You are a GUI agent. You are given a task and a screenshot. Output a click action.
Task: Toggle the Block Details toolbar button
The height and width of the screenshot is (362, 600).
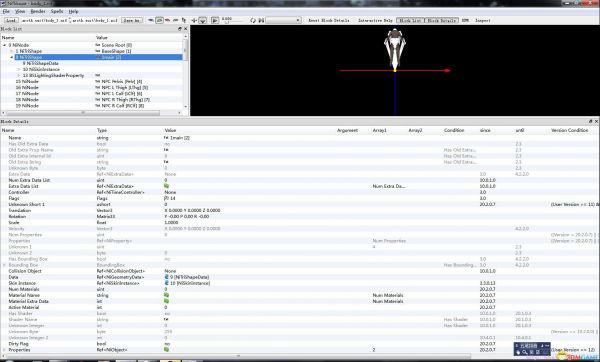441,20
